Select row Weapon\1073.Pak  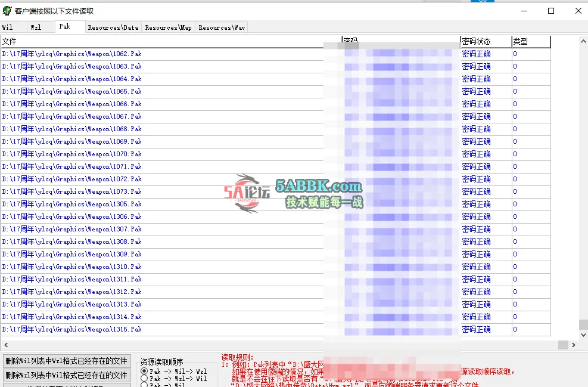(x=276, y=192)
